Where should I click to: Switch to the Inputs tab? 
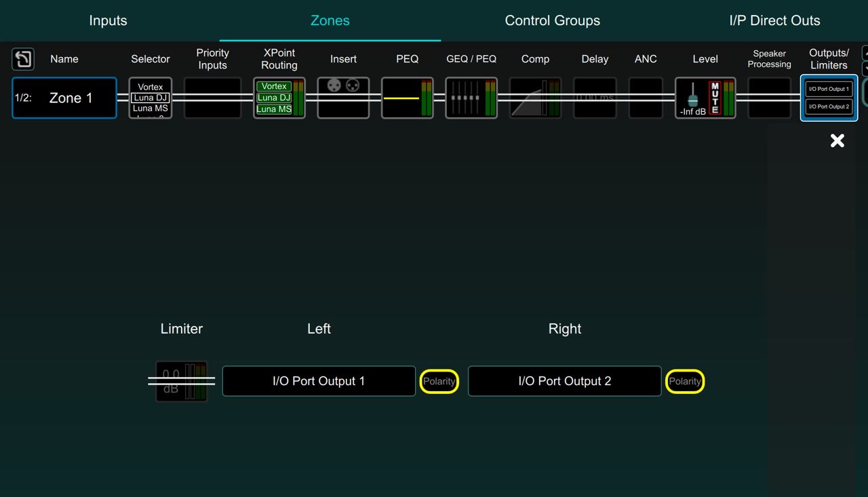(108, 20)
